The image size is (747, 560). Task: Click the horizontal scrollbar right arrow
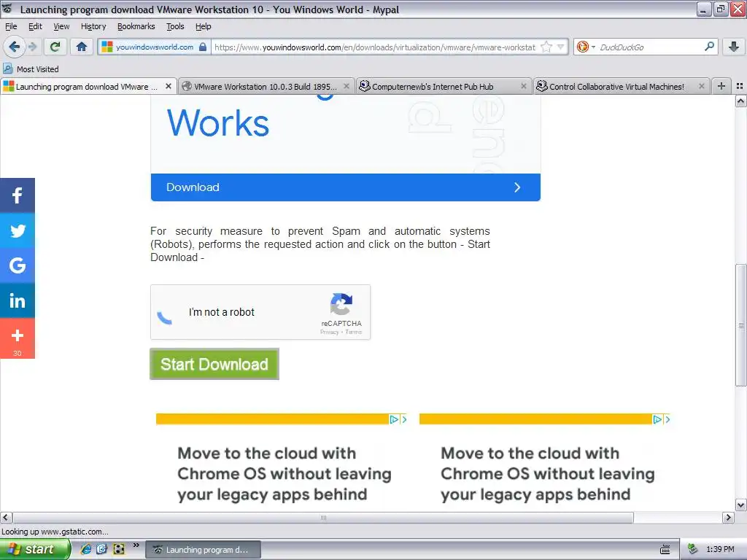tap(728, 518)
